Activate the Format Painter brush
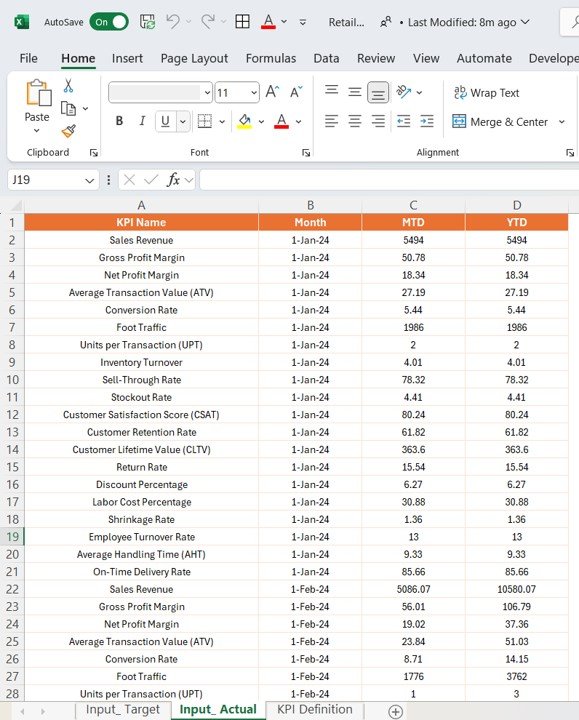This screenshot has height=720, width=579. [x=68, y=131]
